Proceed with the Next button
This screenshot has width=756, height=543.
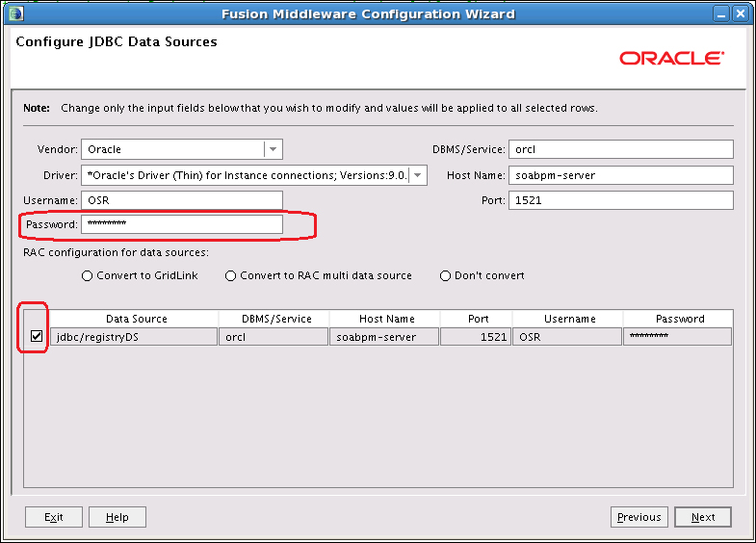703,517
